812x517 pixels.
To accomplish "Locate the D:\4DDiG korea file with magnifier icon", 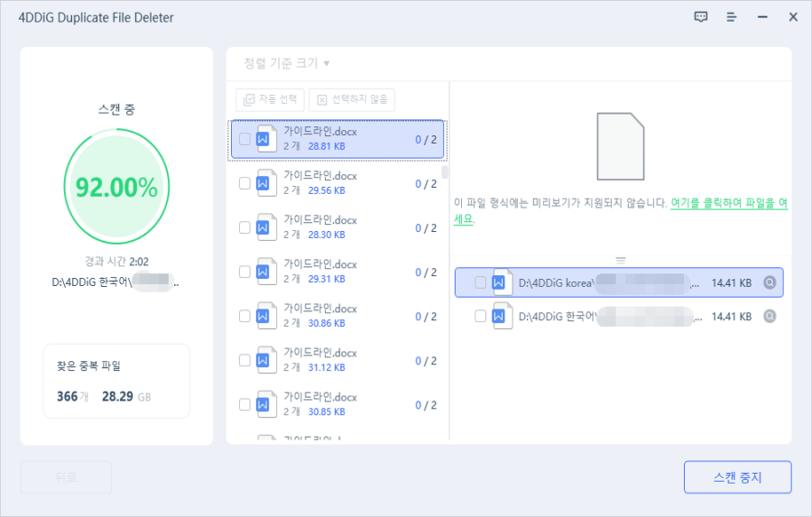I will [x=770, y=282].
